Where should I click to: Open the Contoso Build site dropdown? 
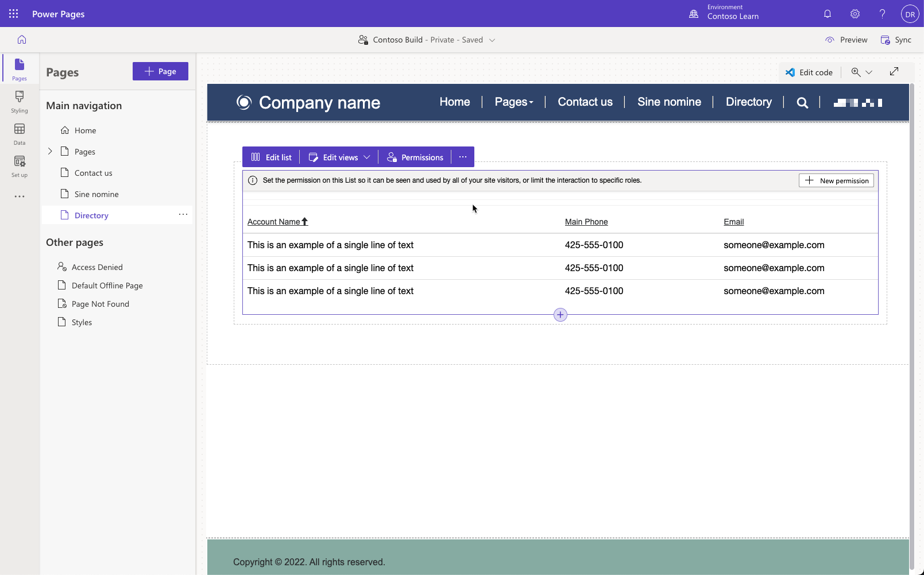click(493, 40)
